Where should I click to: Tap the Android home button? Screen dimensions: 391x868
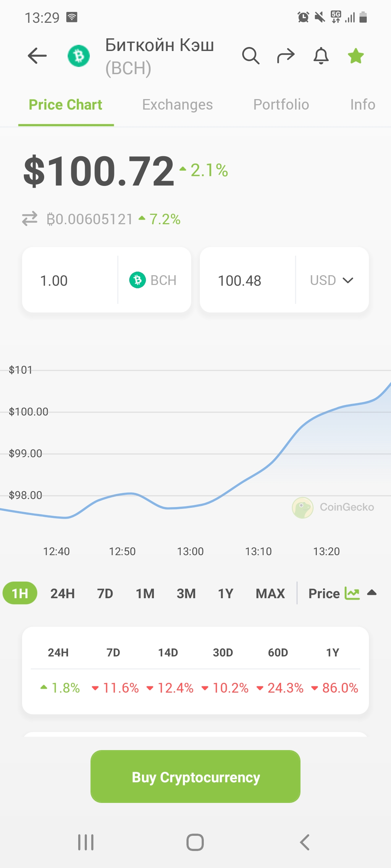pos(195,842)
